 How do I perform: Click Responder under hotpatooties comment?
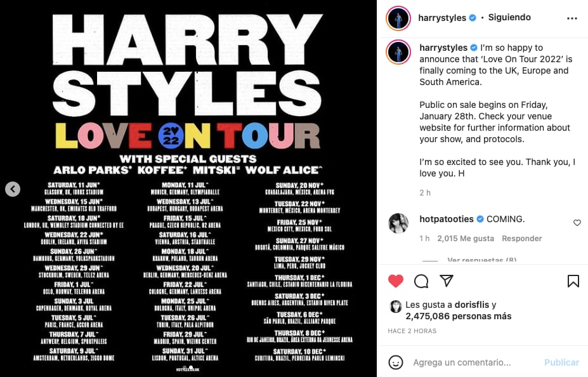click(521, 239)
